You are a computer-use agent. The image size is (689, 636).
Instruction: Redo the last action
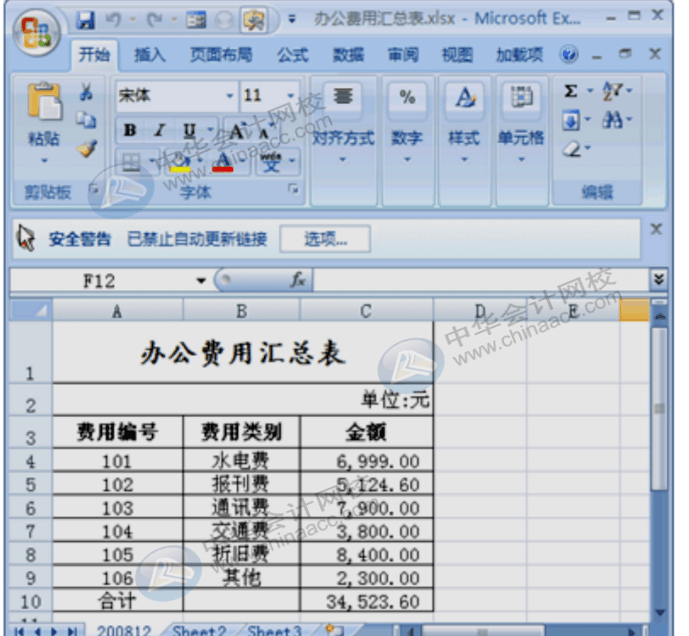pos(155,20)
